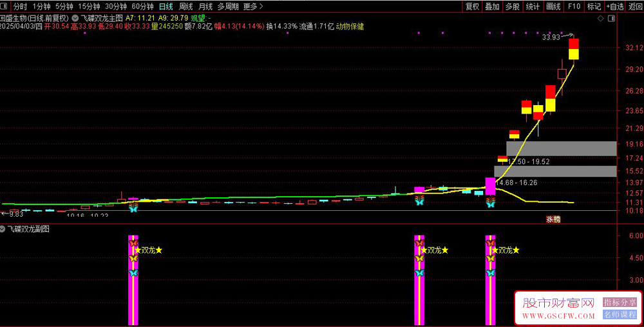Click the 复权 button
644x327 pixels.
coord(472,6)
